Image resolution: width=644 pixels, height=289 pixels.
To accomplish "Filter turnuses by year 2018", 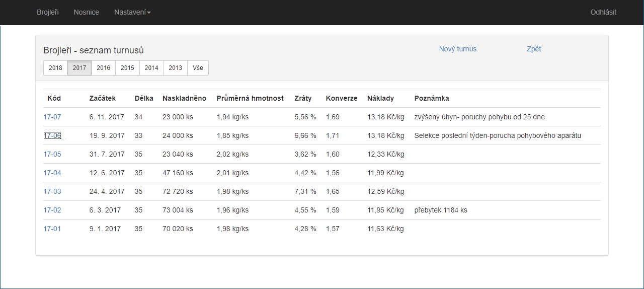I will [x=55, y=68].
